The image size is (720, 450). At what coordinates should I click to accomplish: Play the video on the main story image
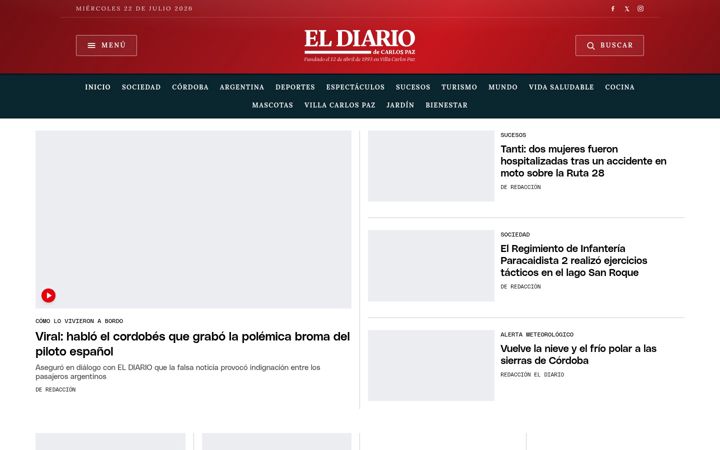coord(48,295)
